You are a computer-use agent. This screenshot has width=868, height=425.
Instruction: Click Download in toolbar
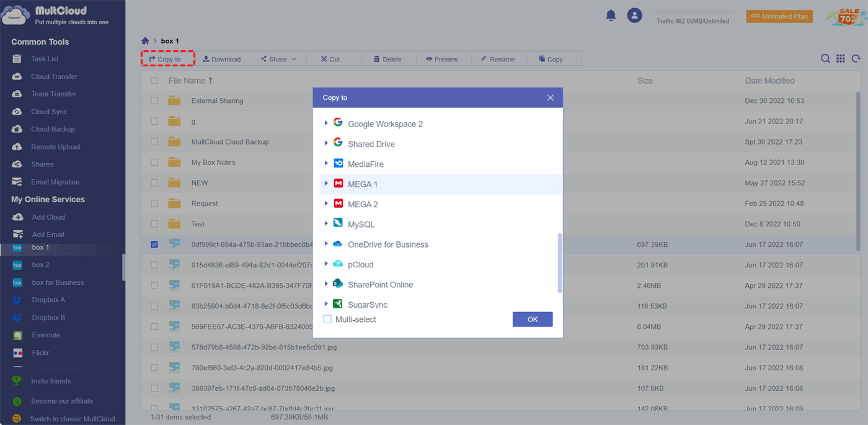tap(222, 59)
